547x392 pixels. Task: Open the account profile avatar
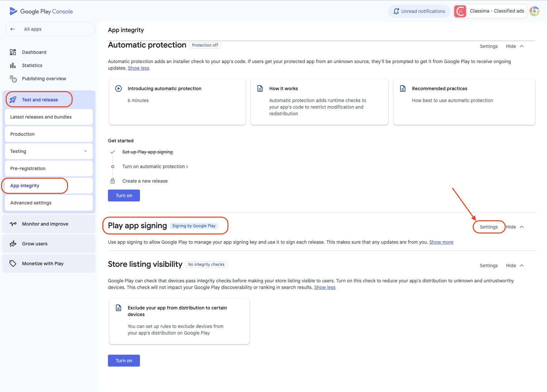[x=534, y=11]
